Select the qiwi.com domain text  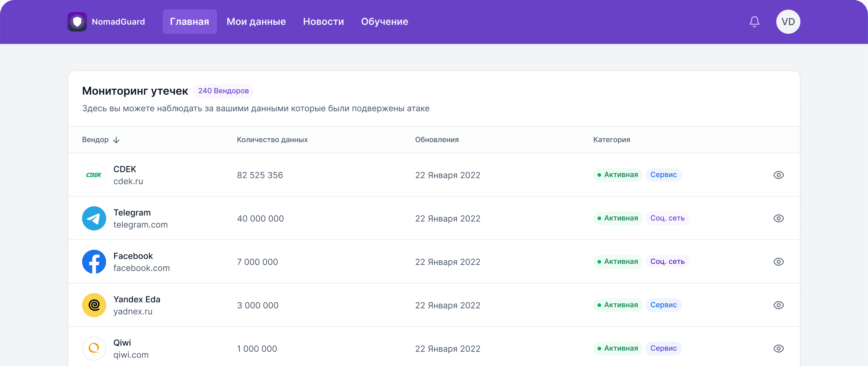pyautogui.click(x=131, y=355)
